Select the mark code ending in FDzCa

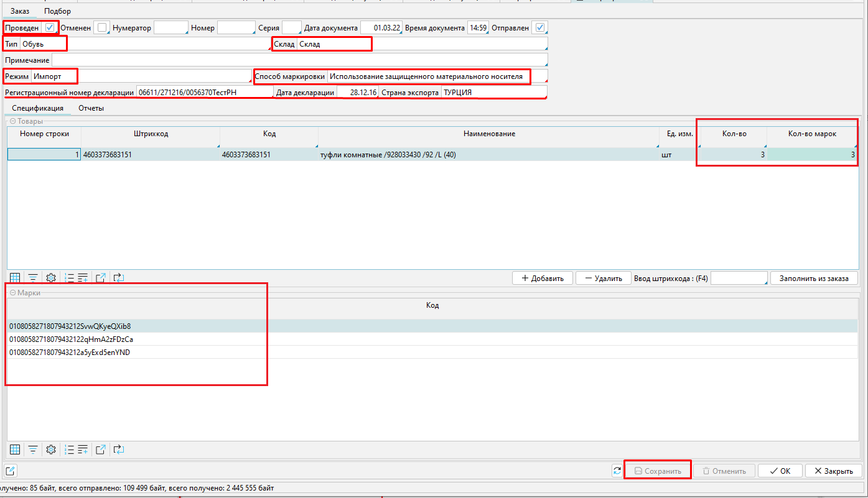pos(71,339)
